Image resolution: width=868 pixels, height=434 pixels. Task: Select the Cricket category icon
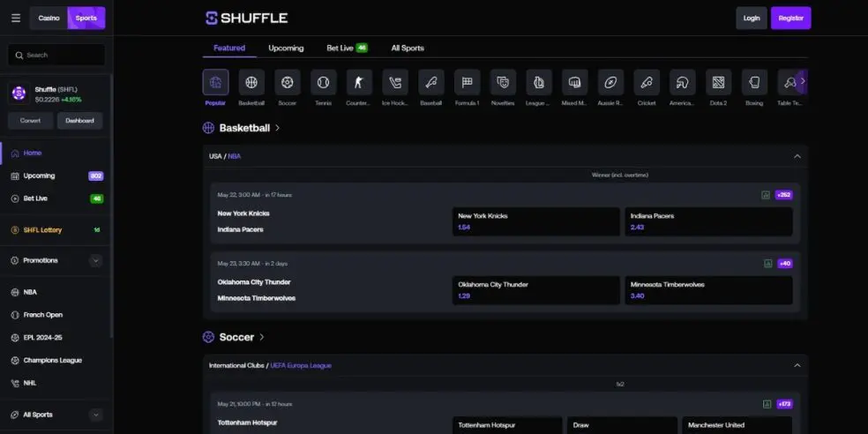[647, 83]
